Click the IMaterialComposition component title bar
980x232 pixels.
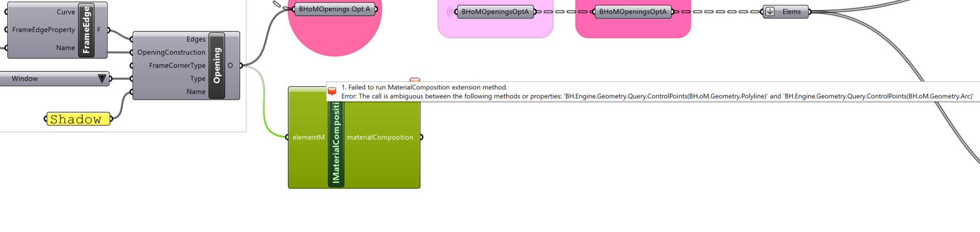point(336,143)
